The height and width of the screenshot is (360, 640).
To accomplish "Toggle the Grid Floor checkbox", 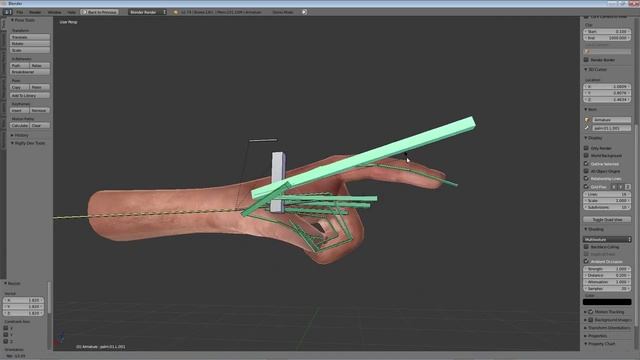I will click(586, 187).
